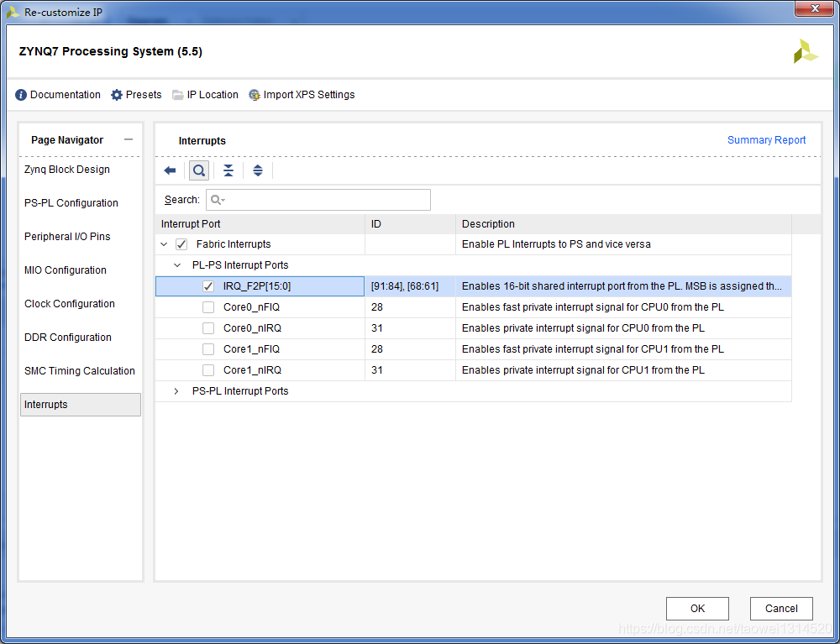Select the IRQ_F2P[15:0] row label

pyautogui.click(x=257, y=286)
